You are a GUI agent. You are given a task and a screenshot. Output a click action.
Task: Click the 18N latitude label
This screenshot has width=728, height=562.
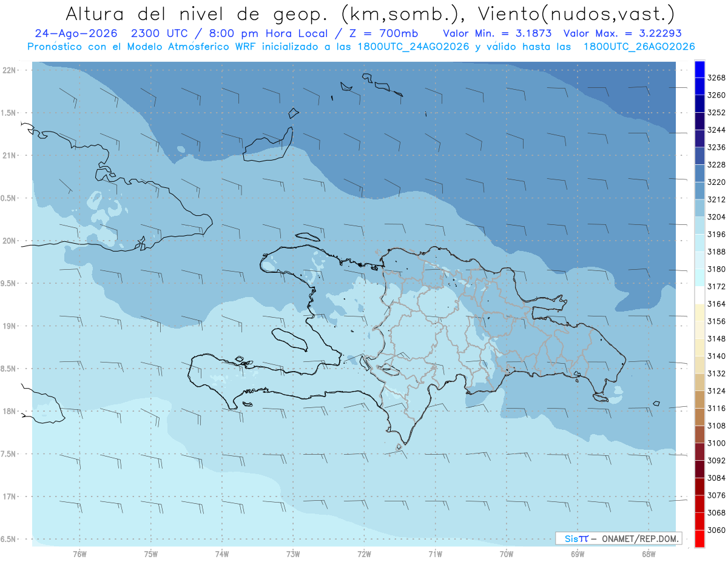9,411
